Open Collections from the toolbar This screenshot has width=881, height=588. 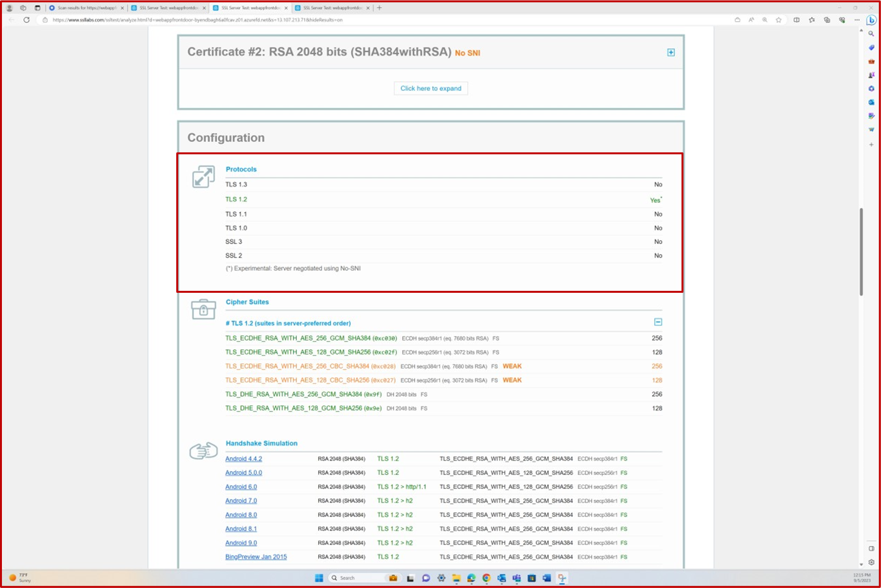click(827, 20)
